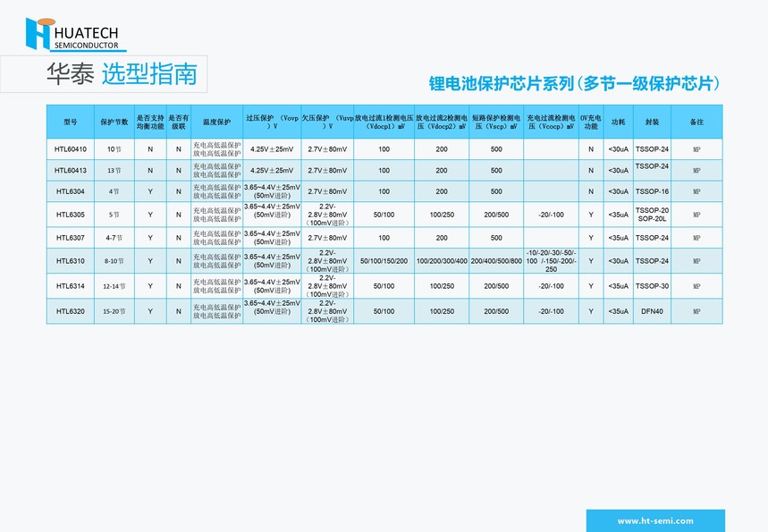
Task: Select the 放电过流2检测电压 (Vdocp2) header
Action: coord(442,122)
